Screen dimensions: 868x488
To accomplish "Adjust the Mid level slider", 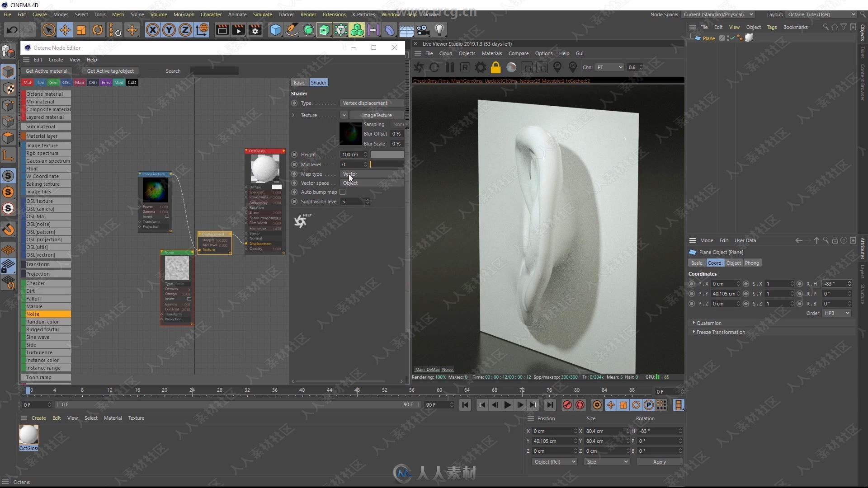I will [x=387, y=164].
